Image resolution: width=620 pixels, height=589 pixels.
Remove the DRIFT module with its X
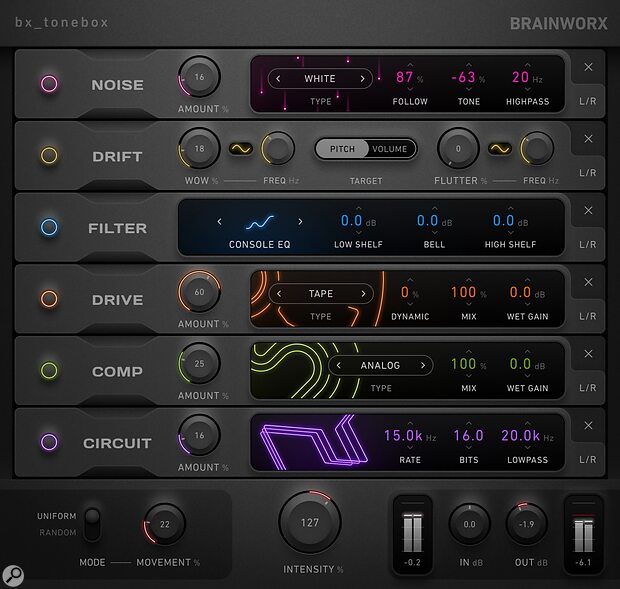click(588, 139)
